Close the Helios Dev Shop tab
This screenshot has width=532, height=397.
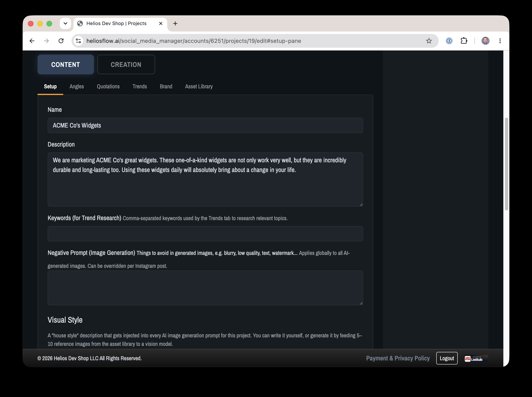click(161, 23)
